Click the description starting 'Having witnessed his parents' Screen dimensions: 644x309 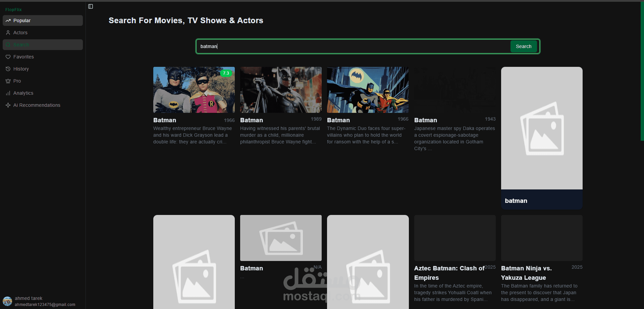point(280,135)
